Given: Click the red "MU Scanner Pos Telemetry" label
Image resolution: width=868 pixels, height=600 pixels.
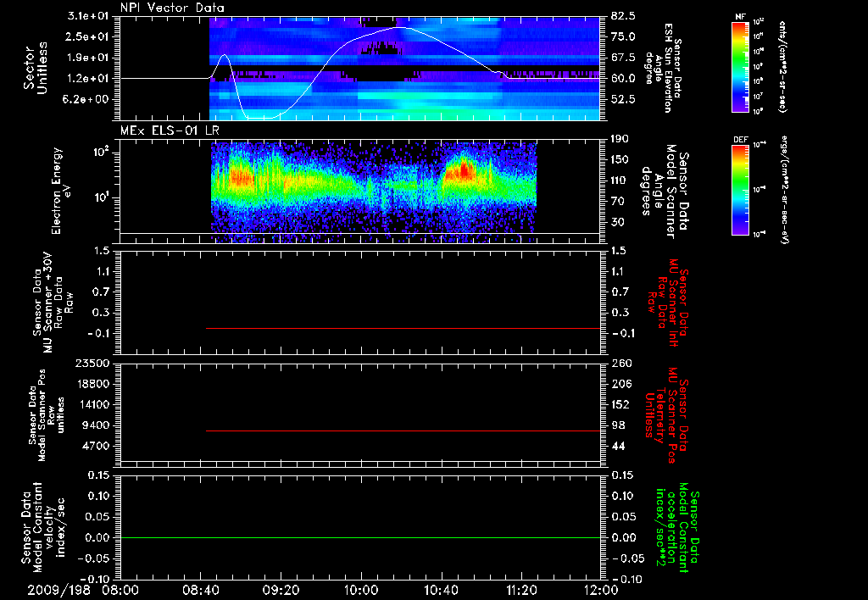Looking at the screenshot, I should tap(667, 415).
